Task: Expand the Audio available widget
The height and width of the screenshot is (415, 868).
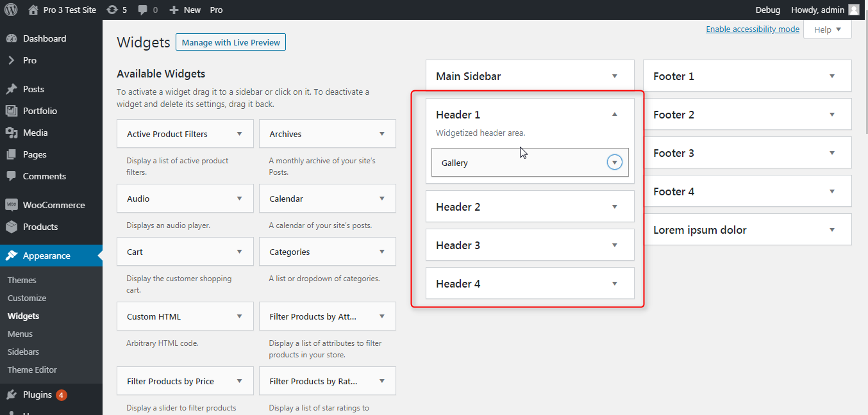Action: pos(240,199)
